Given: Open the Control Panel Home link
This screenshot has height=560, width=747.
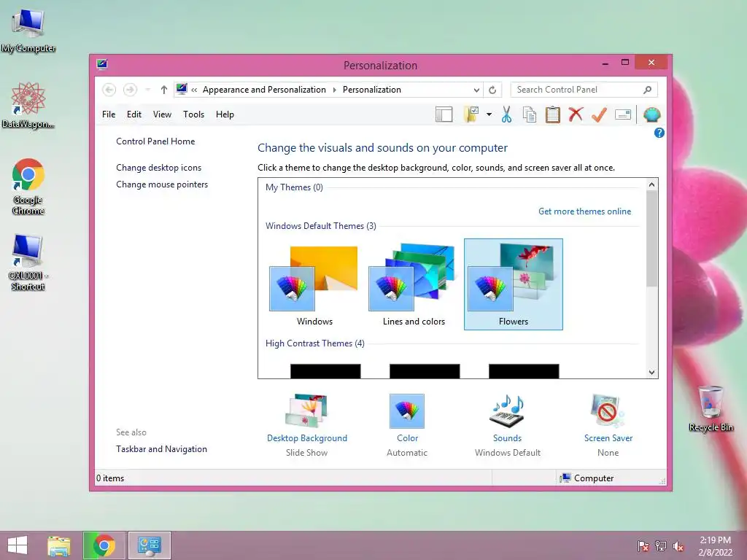Looking at the screenshot, I should [155, 141].
